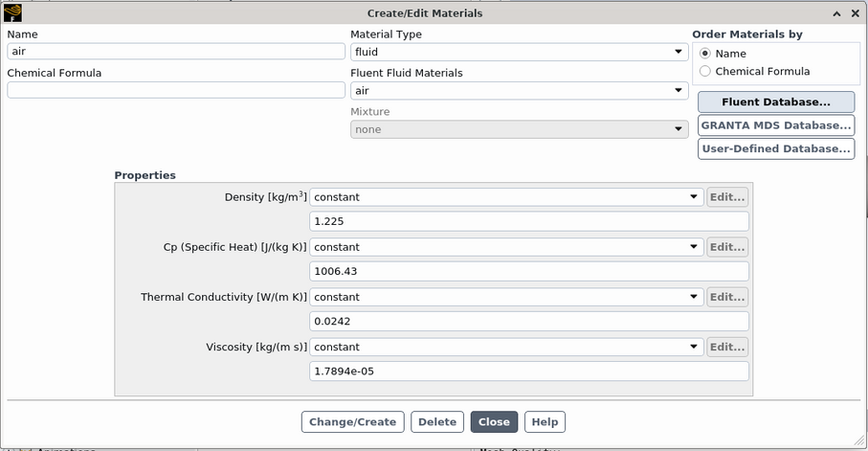868x451 pixels.
Task: Click the GRANTA MDS Database button
Action: pos(775,125)
